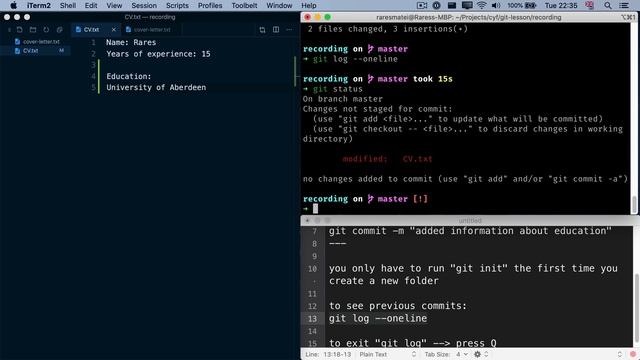Click New File icon in editor explorer
The width and height of the screenshot is (640, 360).
coord(20,30)
